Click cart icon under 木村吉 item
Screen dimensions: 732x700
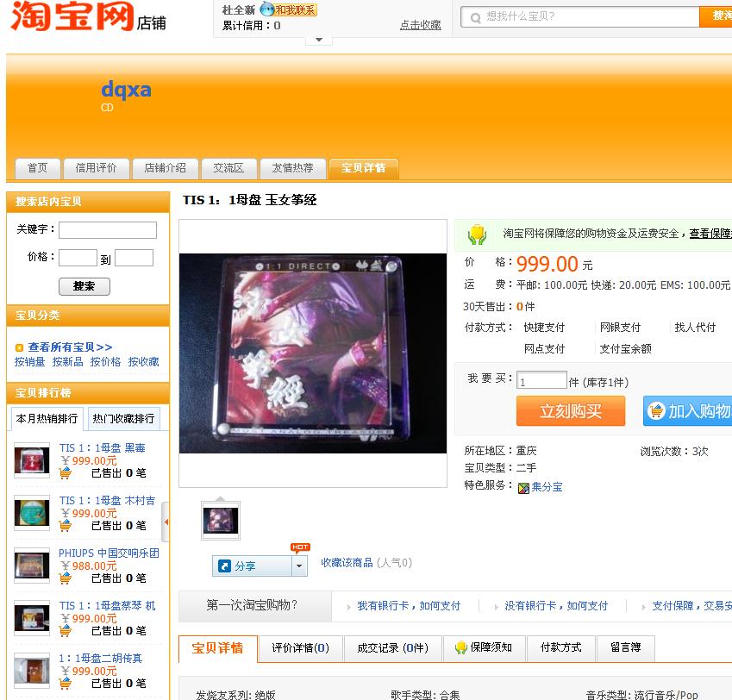66,526
